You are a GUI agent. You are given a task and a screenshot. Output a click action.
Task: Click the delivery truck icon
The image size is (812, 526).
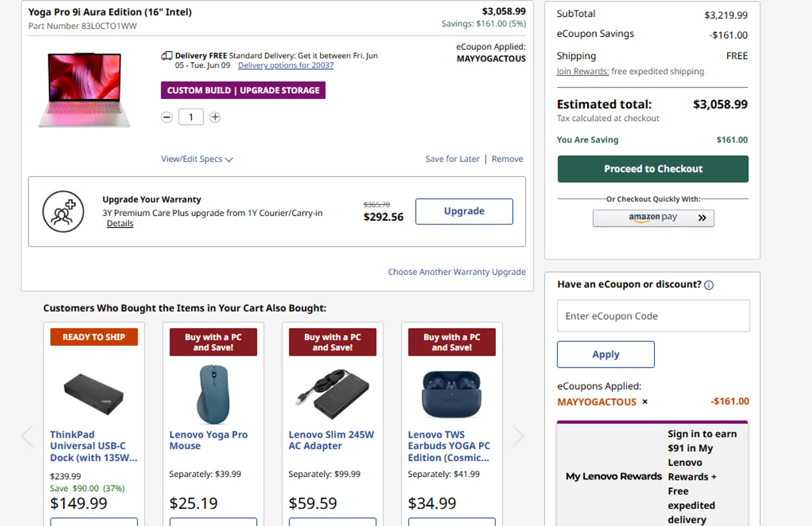point(167,55)
